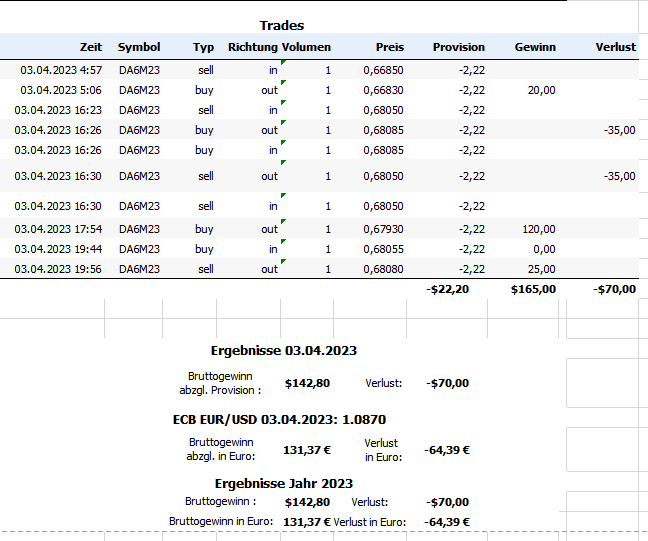Select the -$70,00 total under the Verlust column
Screen dimensions: 648x541
click(615, 289)
